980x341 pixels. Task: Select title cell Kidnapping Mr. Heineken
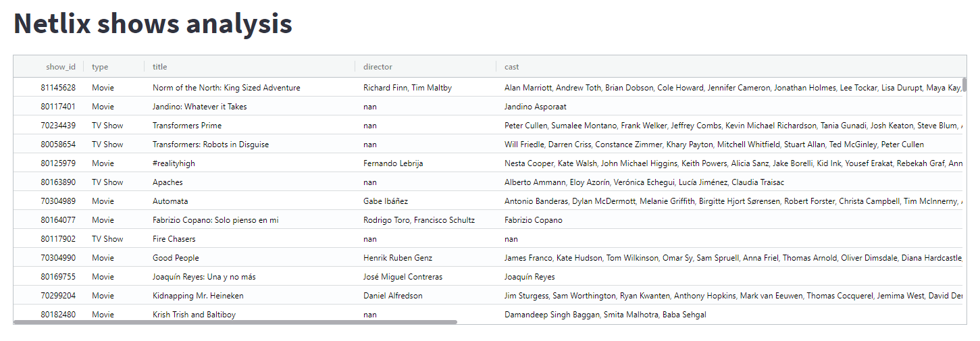[250, 296]
